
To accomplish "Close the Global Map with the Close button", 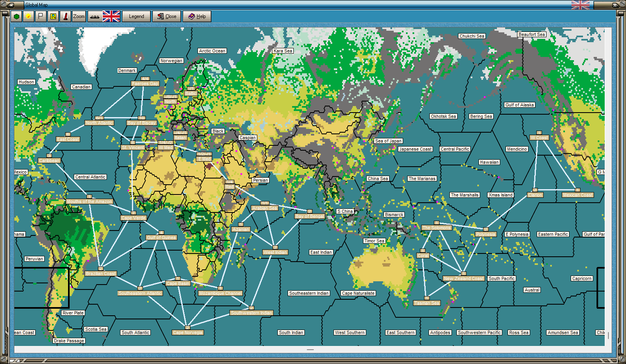I will coord(167,16).
